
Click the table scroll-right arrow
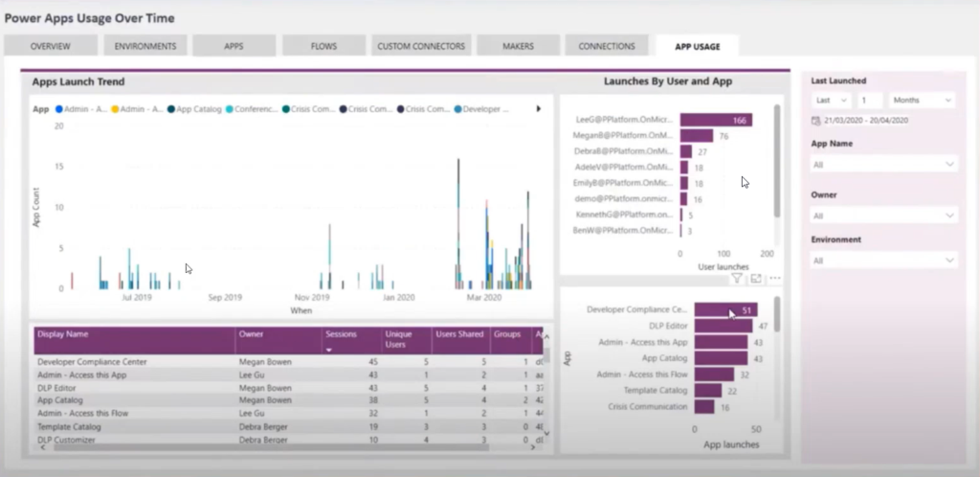(533, 447)
